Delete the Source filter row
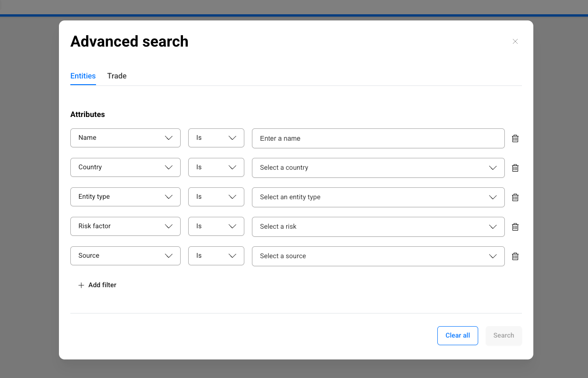 coord(515,256)
